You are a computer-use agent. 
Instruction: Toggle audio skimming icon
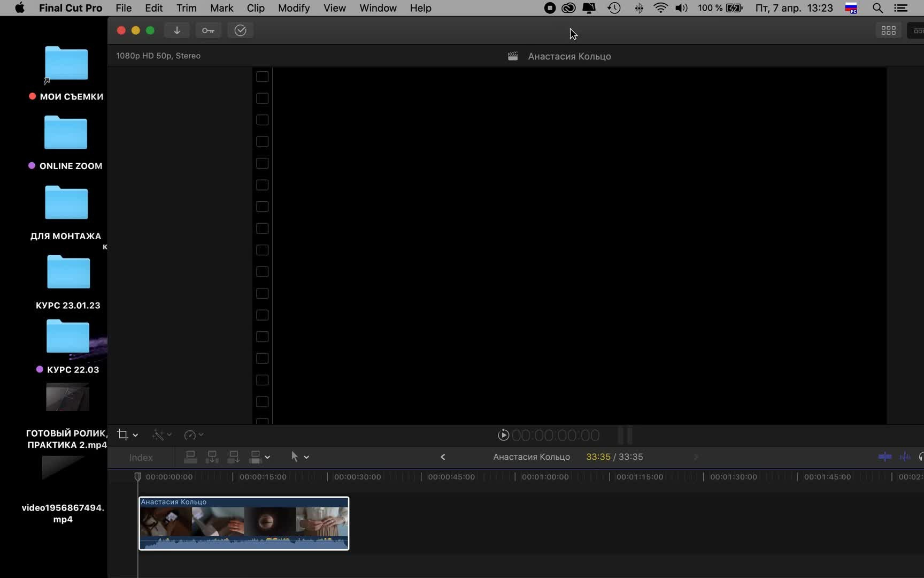click(905, 457)
